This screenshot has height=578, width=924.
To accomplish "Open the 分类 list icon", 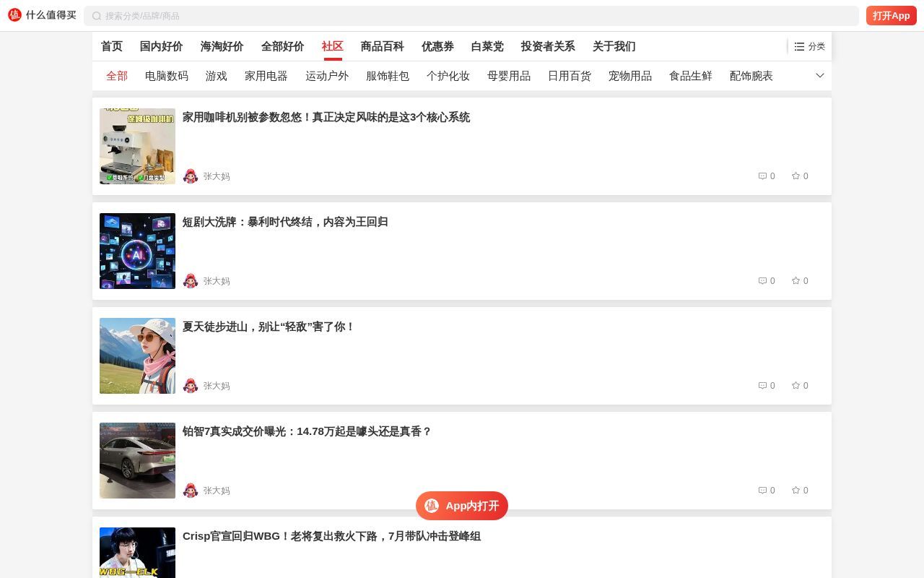I will 799,46.
